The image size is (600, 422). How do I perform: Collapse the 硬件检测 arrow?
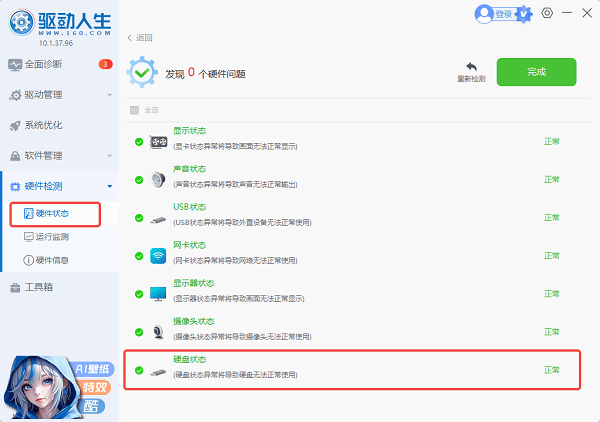tap(110, 186)
